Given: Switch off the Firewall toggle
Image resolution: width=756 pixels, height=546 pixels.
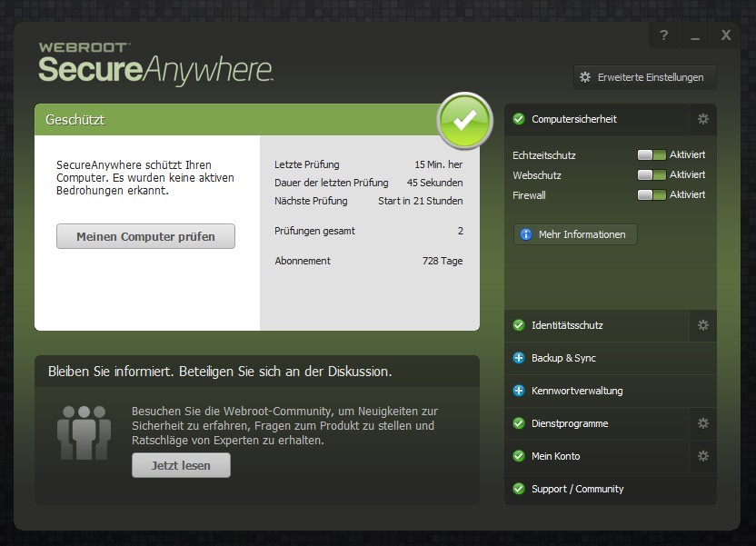Looking at the screenshot, I should [652, 195].
